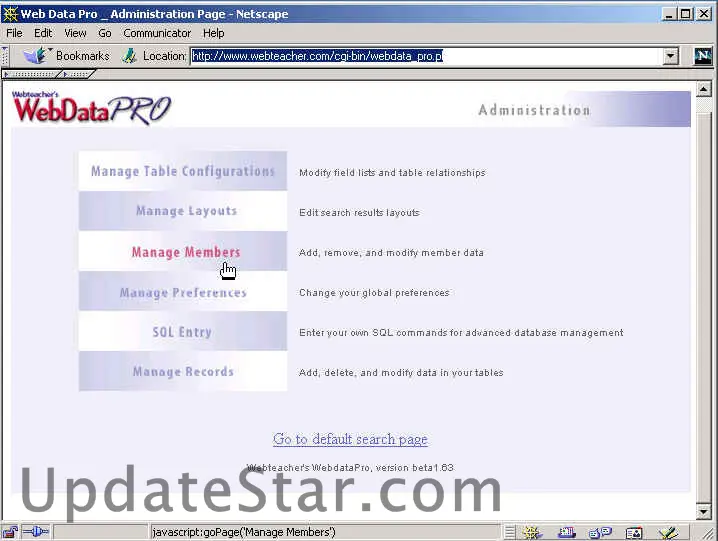Open the File menu

(x=14, y=33)
